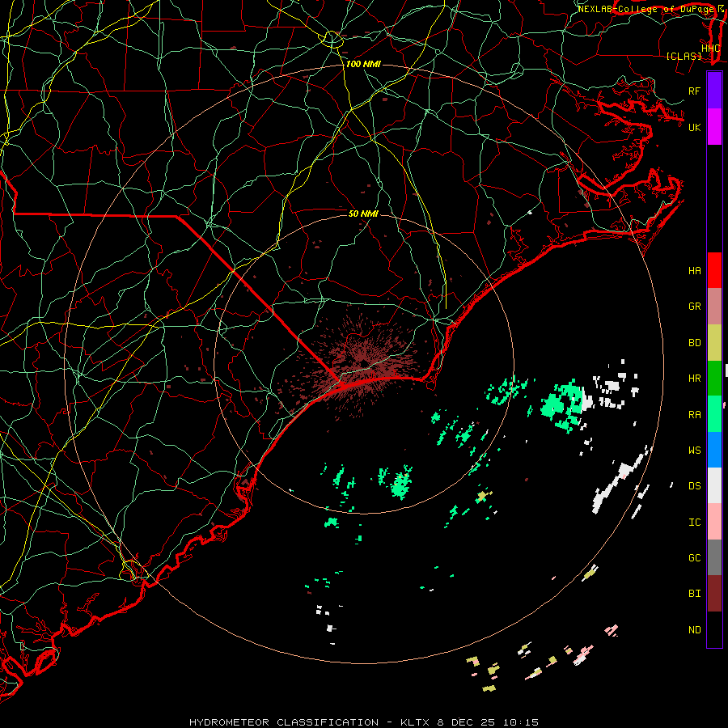The width and height of the screenshot is (728, 728).
Task: Click the 8 DEC 25 date
Action: coord(465,722)
